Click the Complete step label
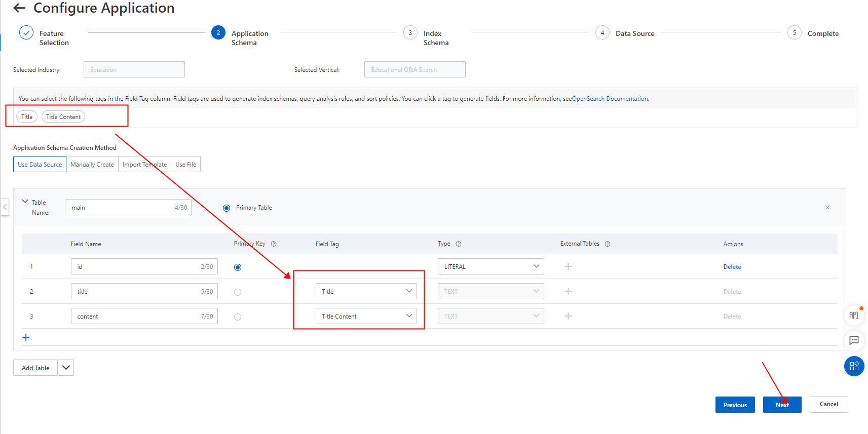Screen dimensions: 868x434 tap(823, 33)
